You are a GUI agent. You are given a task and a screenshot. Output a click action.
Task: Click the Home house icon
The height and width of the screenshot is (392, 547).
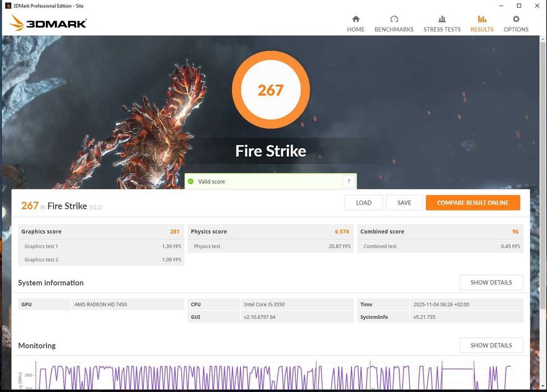click(355, 19)
